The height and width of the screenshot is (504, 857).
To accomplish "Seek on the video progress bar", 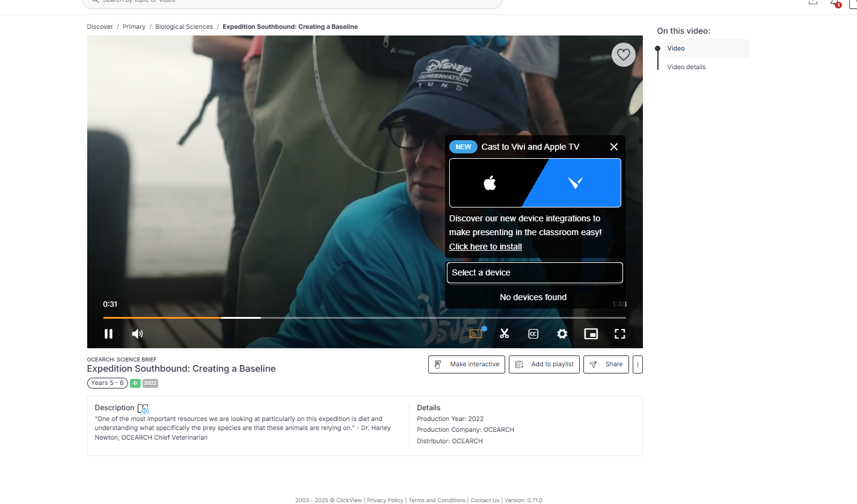I will pos(364,318).
